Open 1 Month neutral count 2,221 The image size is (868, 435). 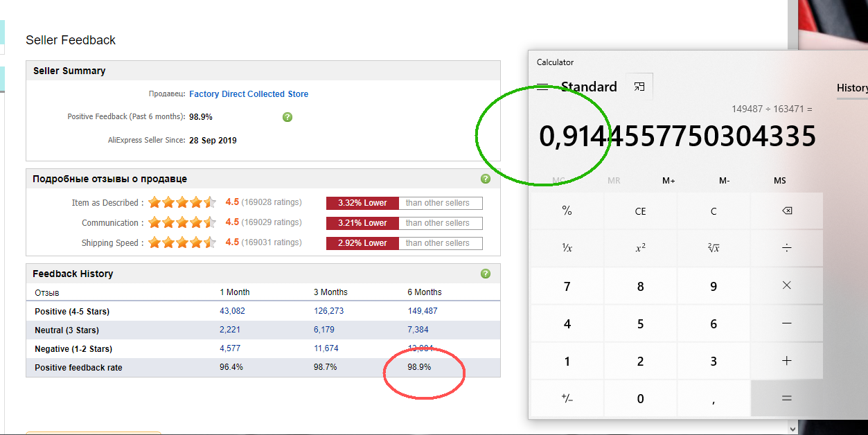point(230,330)
